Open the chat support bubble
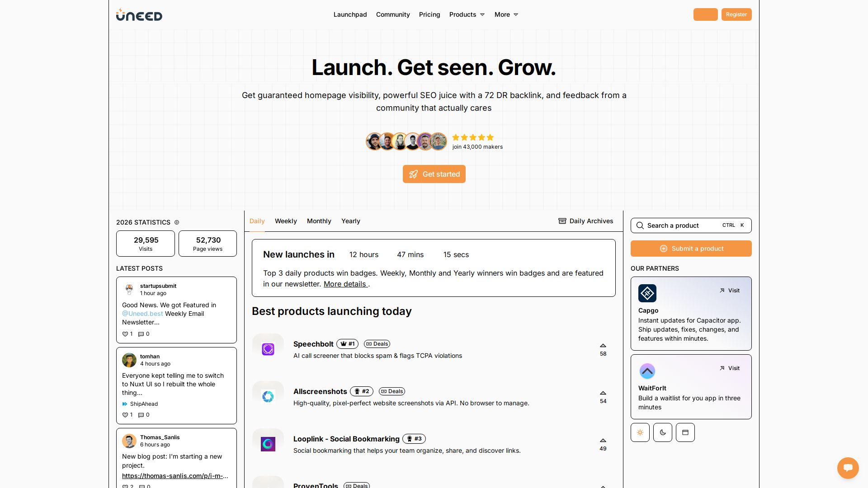This screenshot has width=868, height=488. pos(847,468)
